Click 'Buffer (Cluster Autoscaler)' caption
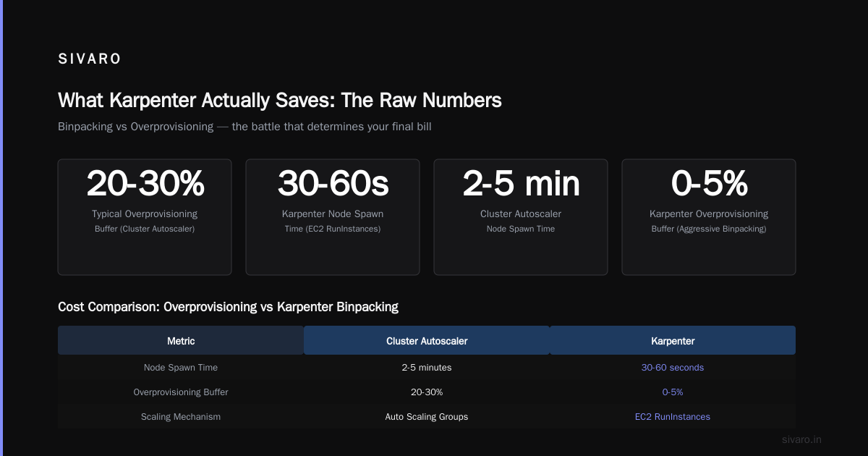The width and height of the screenshot is (868, 456). (145, 229)
